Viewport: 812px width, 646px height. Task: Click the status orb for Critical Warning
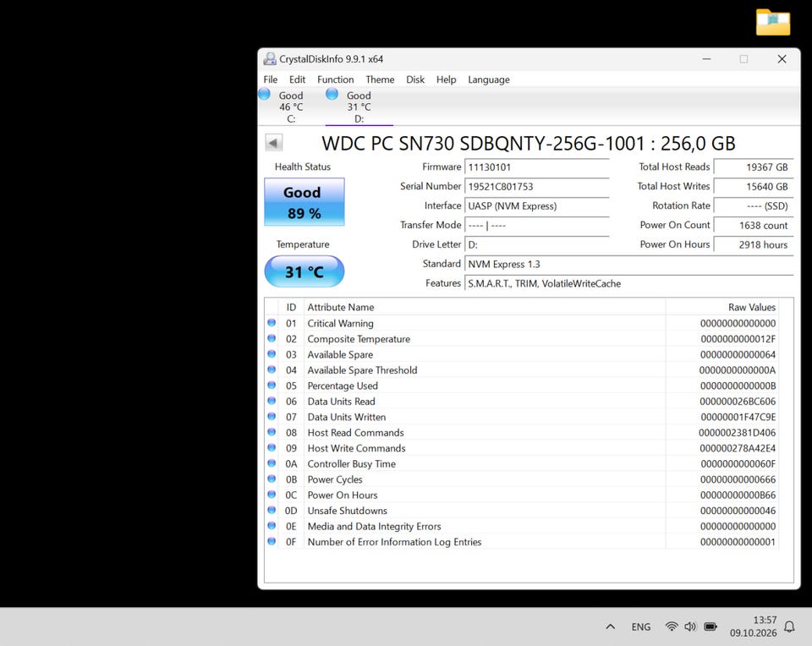pos(272,323)
